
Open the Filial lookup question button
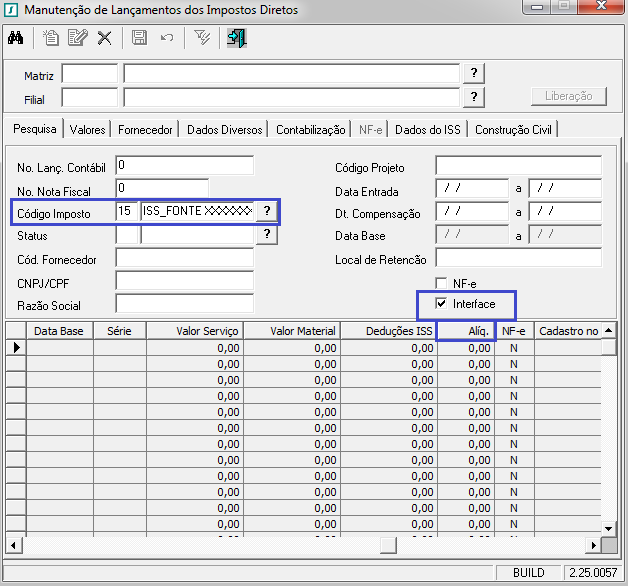tap(474, 97)
